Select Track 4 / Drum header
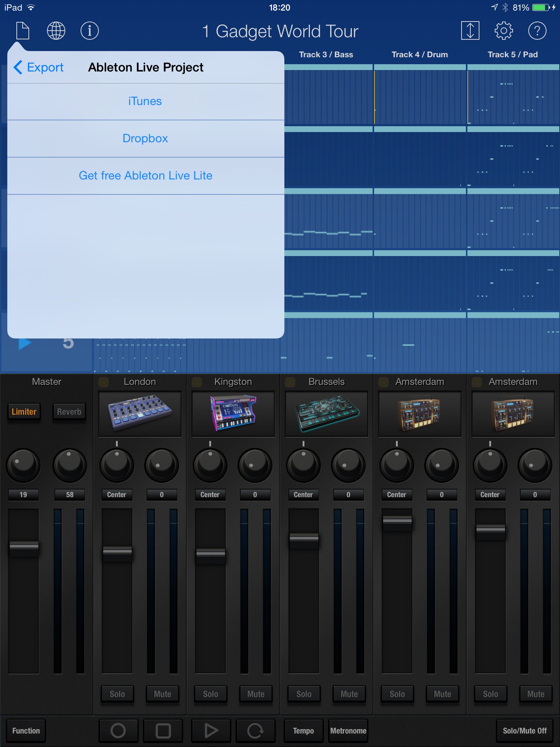 pos(420,55)
